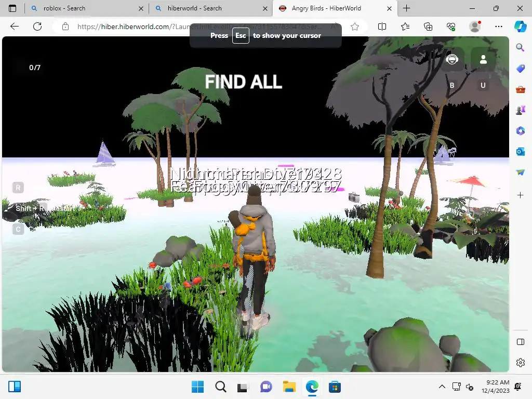
Task: Open a new browser tab
Action: tap(406, 8)
